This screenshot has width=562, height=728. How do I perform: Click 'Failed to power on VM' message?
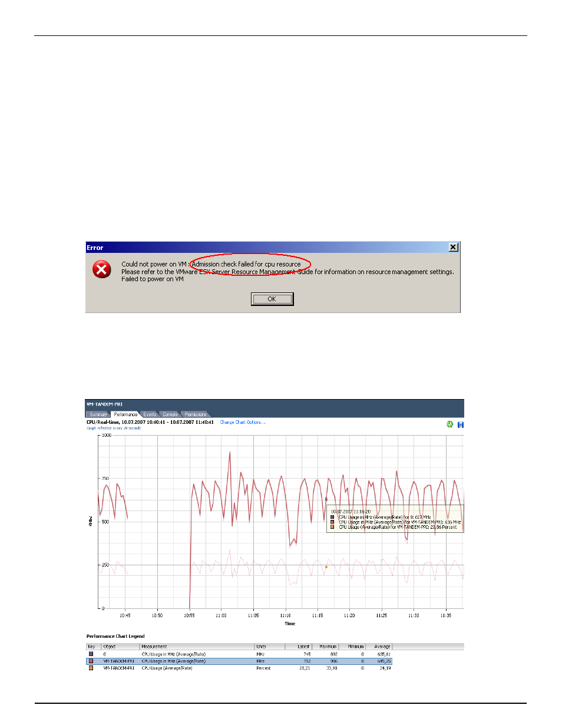153,279
